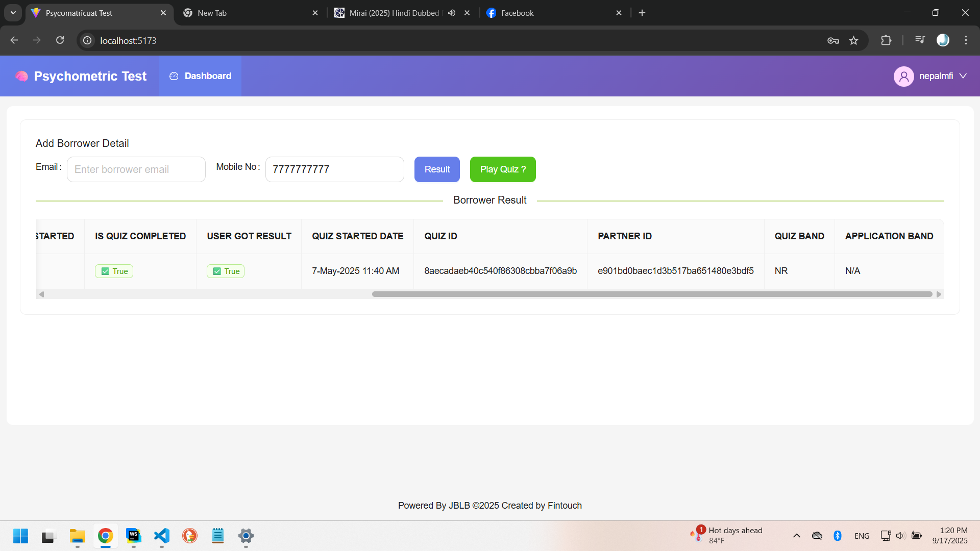Bookmark page with star icon

[853, 41]
